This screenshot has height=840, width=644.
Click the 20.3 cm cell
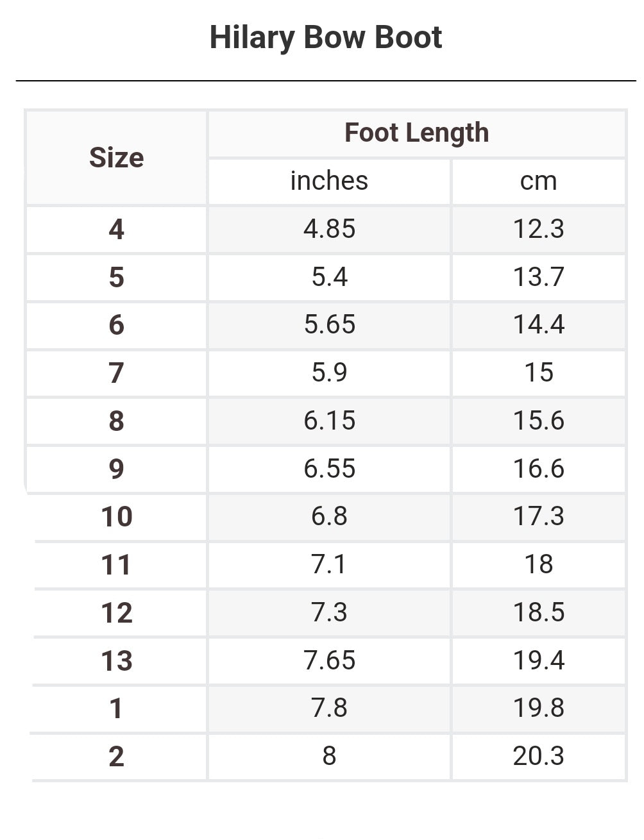coord(538,756)
